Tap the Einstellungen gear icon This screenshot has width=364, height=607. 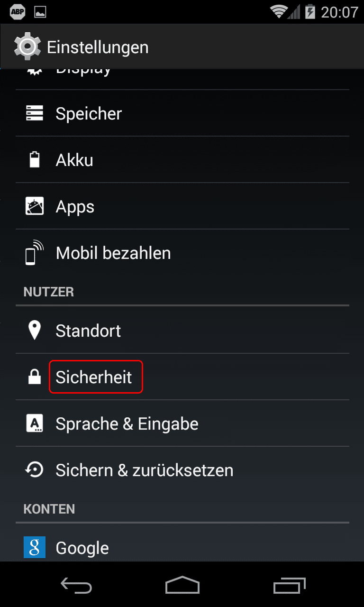27,46
